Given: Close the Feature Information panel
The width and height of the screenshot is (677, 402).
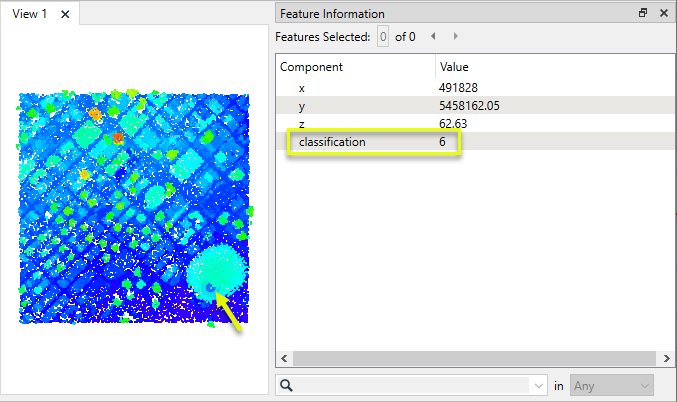Looking at the screenshot, I should click(x=663, y=14).
